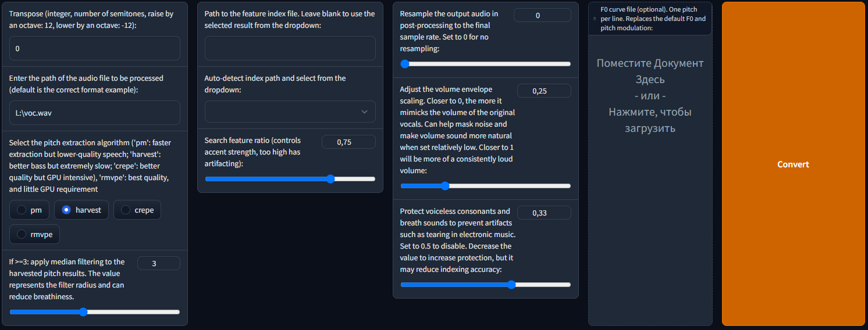868x330 pixels.
Task: Click the orange Convert button
Action: [793, 164]
